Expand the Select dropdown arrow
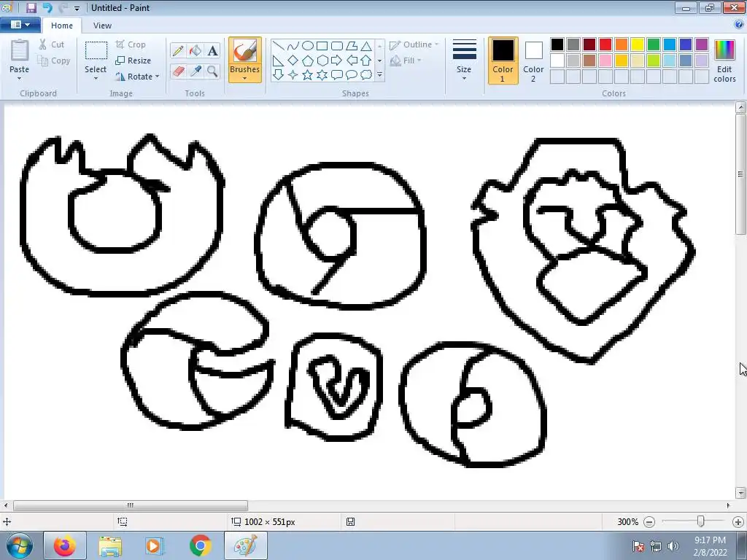747x560 pixels. click(x=96, y=79)
